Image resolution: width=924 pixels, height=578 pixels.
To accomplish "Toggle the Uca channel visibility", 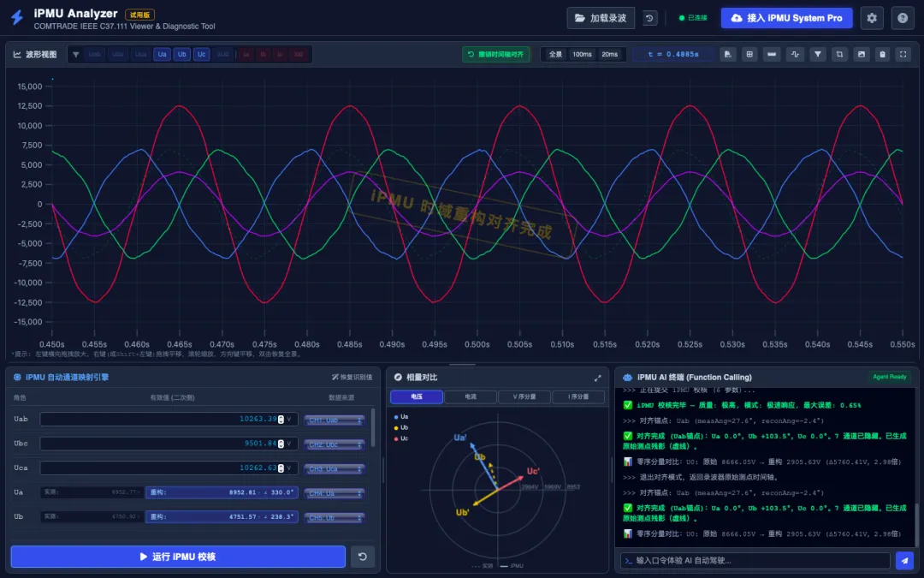I will click(x=141, y=54).
